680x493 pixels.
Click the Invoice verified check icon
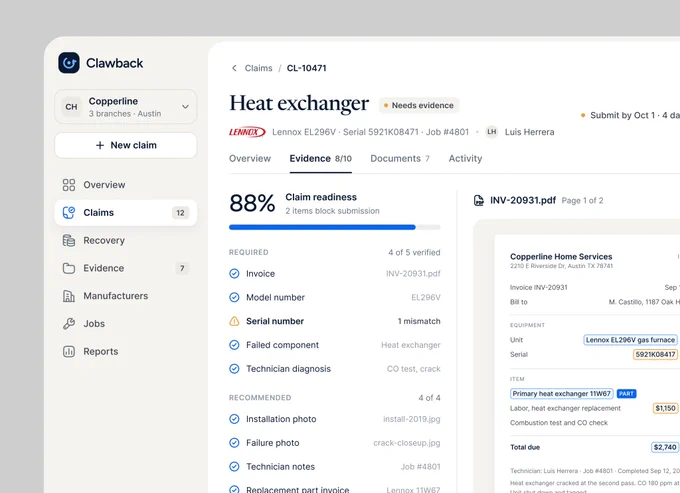(234, 274)
